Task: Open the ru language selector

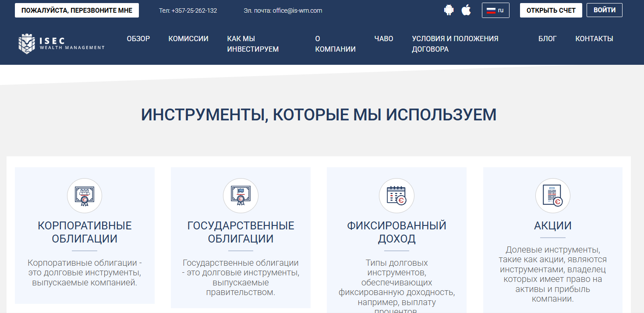Action: point(495,10)
